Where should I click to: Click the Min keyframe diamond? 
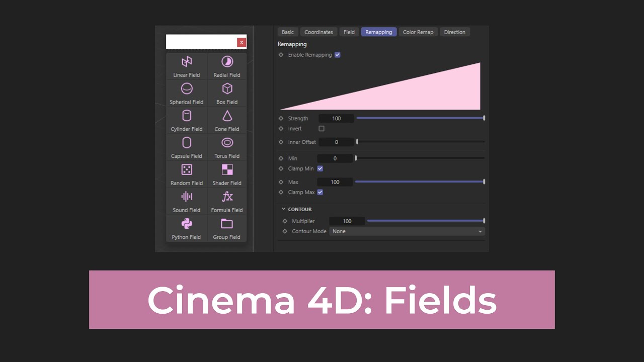281,158
